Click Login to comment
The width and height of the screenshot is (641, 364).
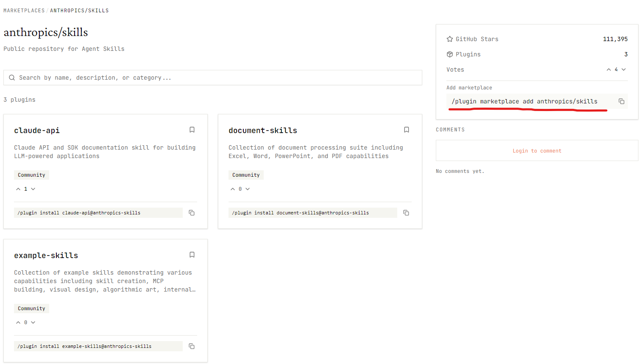(537, 151)
